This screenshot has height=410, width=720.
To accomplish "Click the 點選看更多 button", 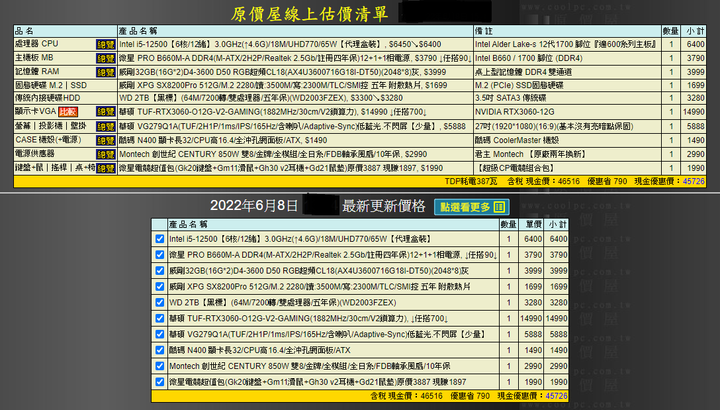I will pos(472,207).
